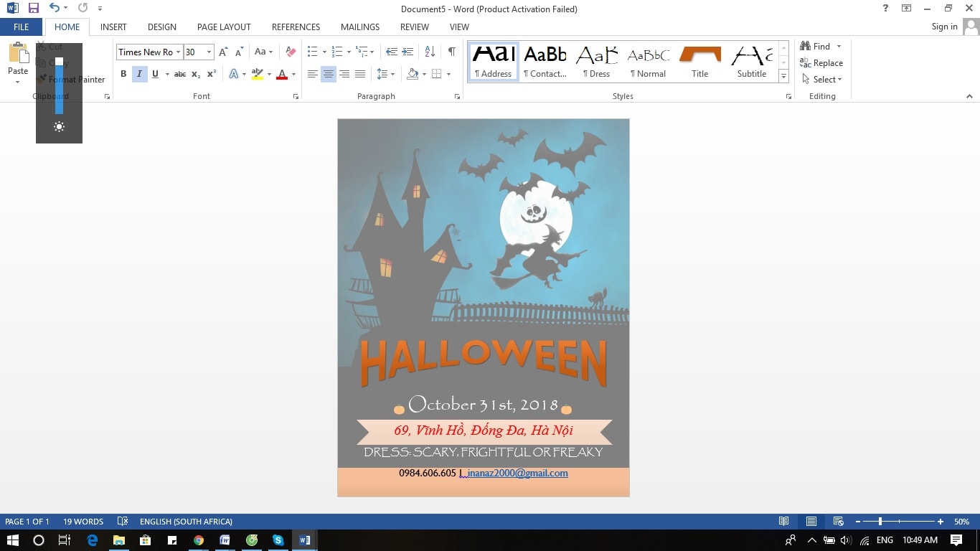Screen dimensions: 980x551
Task: Select the Bullets list icon
Action: [x=312, y=52]
